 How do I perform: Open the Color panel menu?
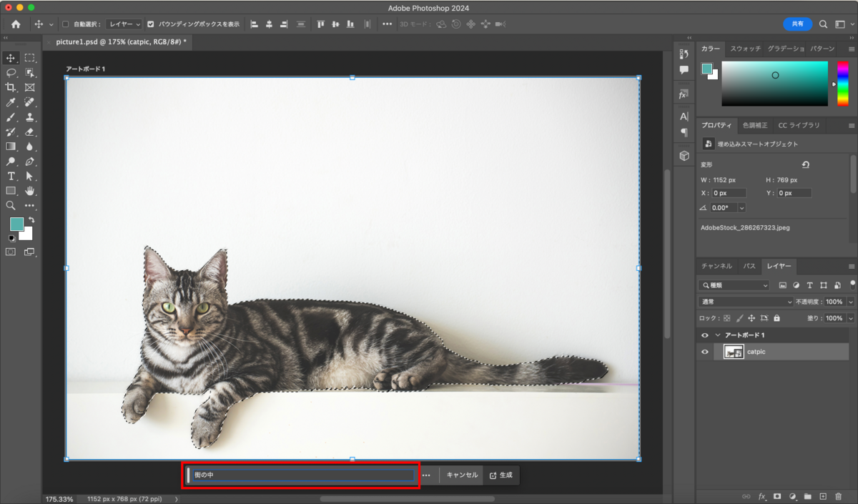[851, 49]
